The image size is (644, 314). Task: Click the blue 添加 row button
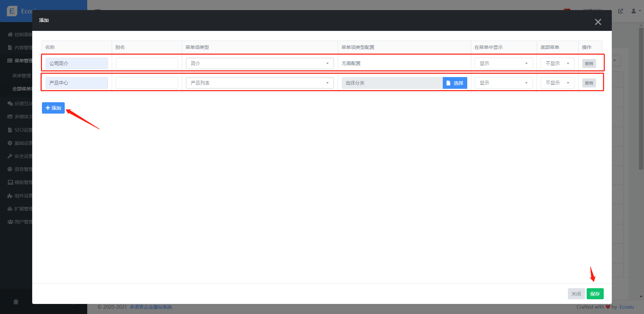pos(53,108)
